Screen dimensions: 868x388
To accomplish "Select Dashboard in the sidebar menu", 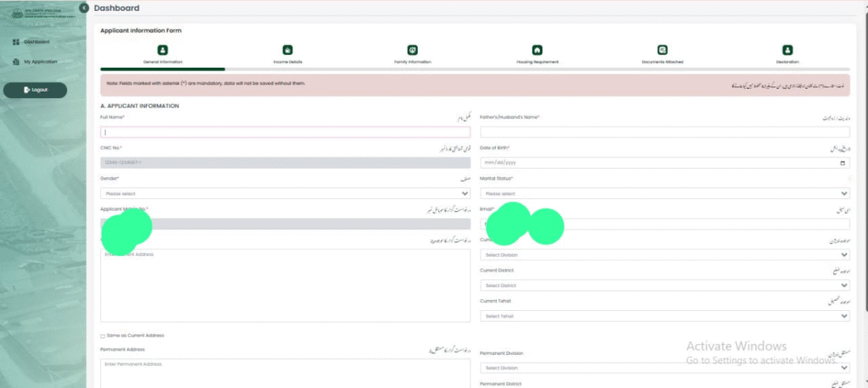I will coord(36,42).
